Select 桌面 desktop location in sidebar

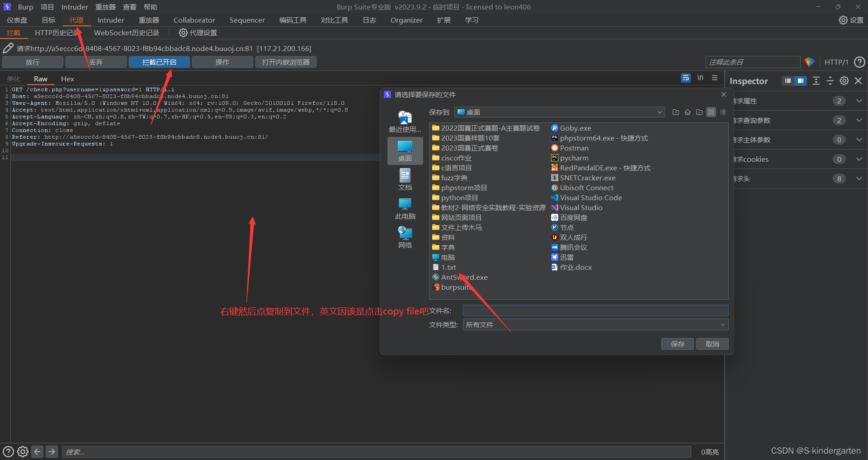(405, 150)
